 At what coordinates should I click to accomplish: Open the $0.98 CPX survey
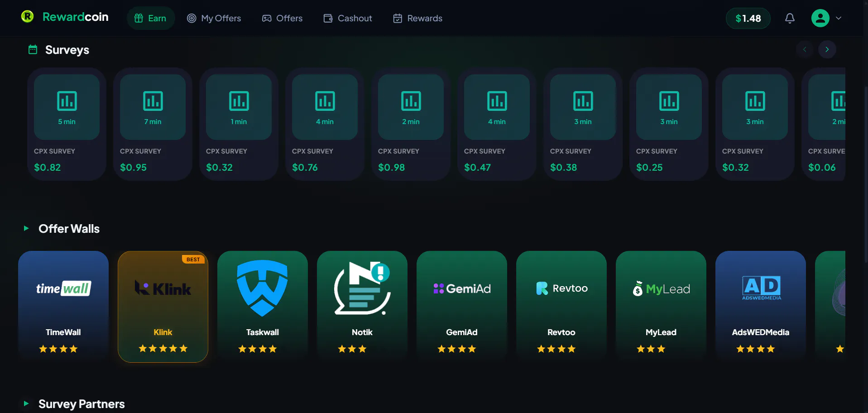[411, 124]
